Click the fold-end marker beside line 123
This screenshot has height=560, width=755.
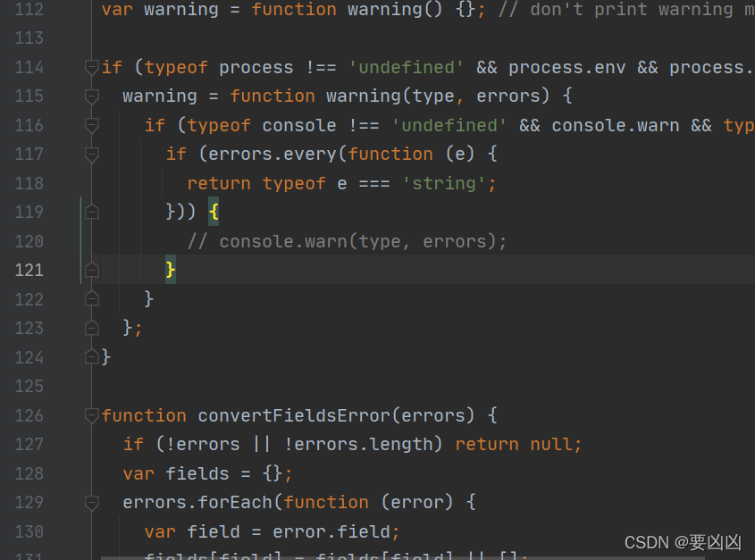point(90,328)
